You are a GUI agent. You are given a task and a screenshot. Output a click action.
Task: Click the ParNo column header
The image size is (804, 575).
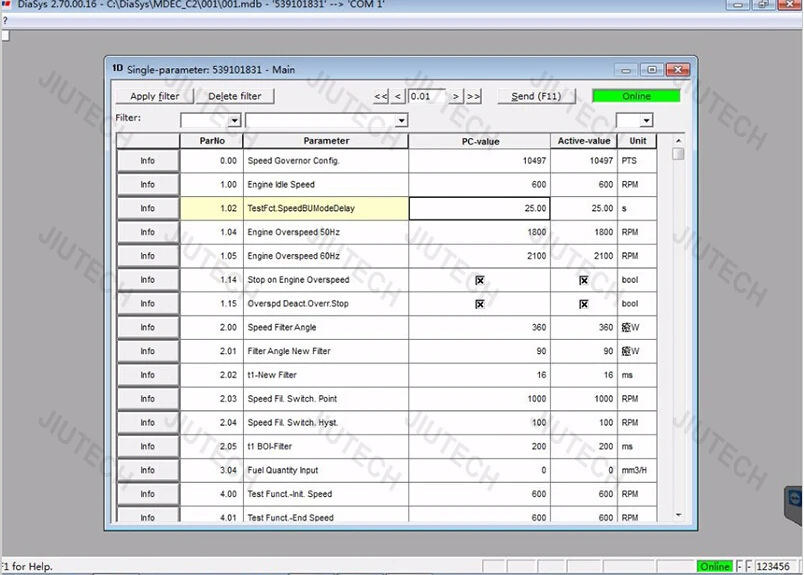211,141
